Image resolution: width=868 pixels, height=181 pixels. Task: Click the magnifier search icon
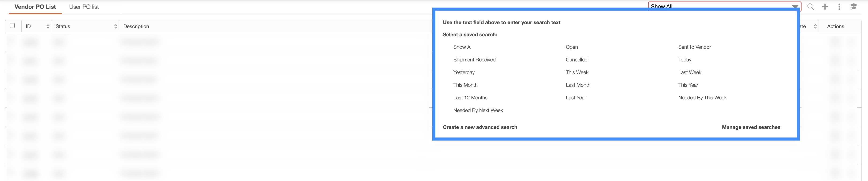810,7
